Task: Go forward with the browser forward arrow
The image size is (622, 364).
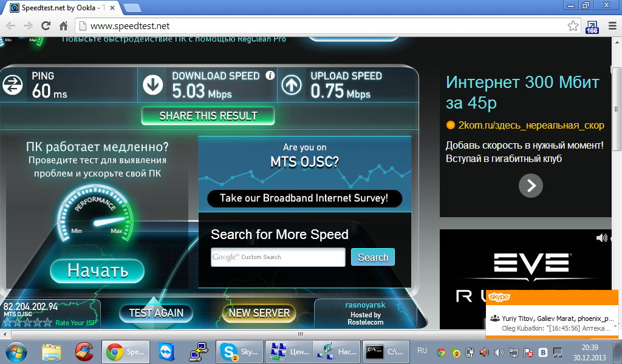Action: (x=28, y=25)
